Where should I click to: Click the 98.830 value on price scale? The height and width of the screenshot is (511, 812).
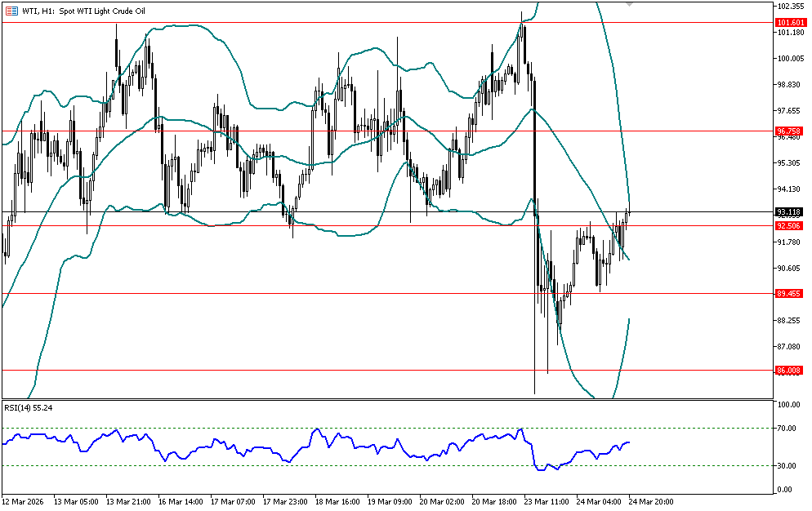click(x=789, y=85)
